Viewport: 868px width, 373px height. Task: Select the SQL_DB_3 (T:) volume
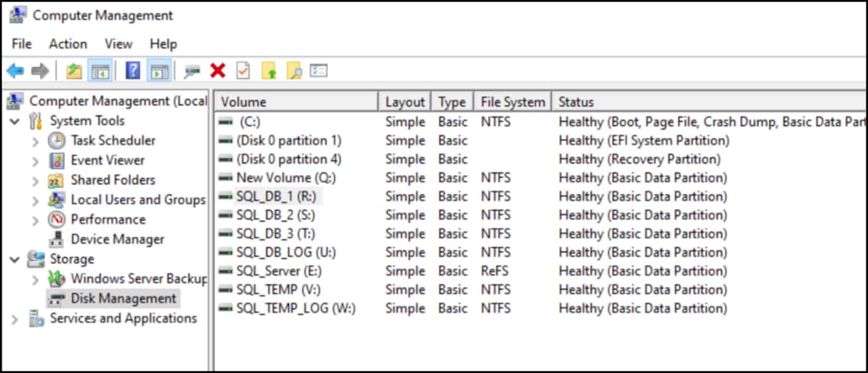(x=541, y=233)
